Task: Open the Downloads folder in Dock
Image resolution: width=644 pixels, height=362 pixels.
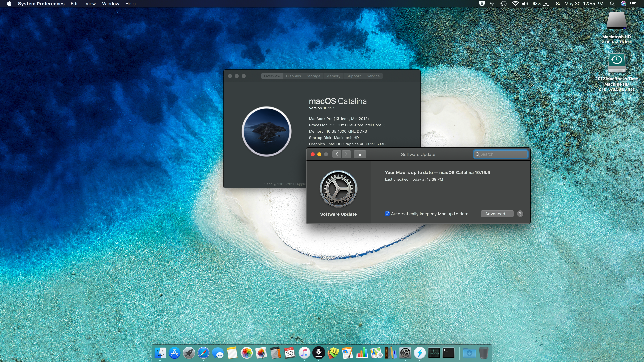Action: click(469, 353)
